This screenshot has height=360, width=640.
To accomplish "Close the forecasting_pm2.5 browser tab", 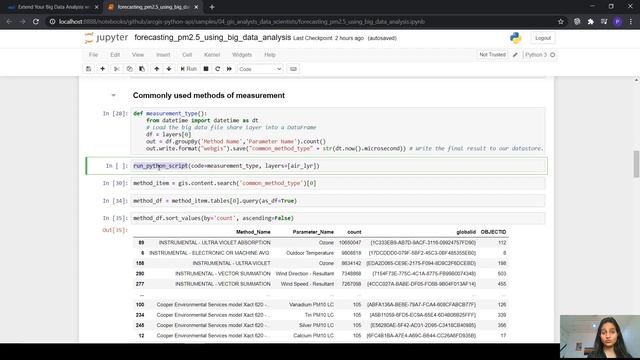I will click(x=196, y=7).
